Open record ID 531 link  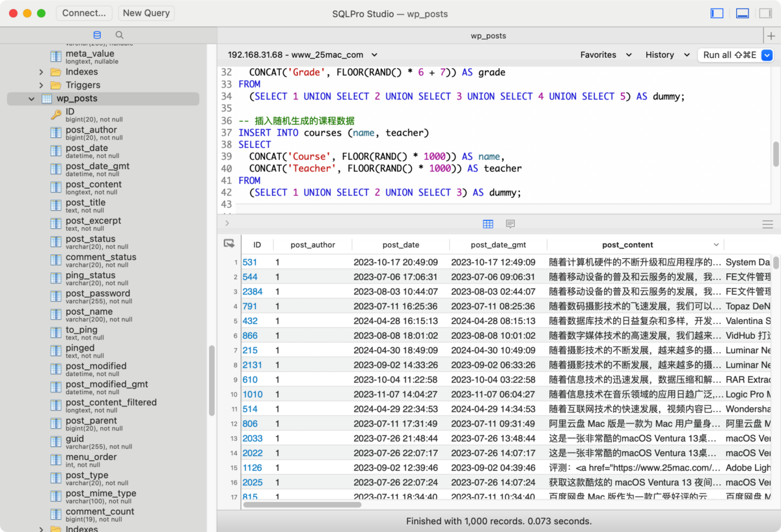click(x=250, y=263)
